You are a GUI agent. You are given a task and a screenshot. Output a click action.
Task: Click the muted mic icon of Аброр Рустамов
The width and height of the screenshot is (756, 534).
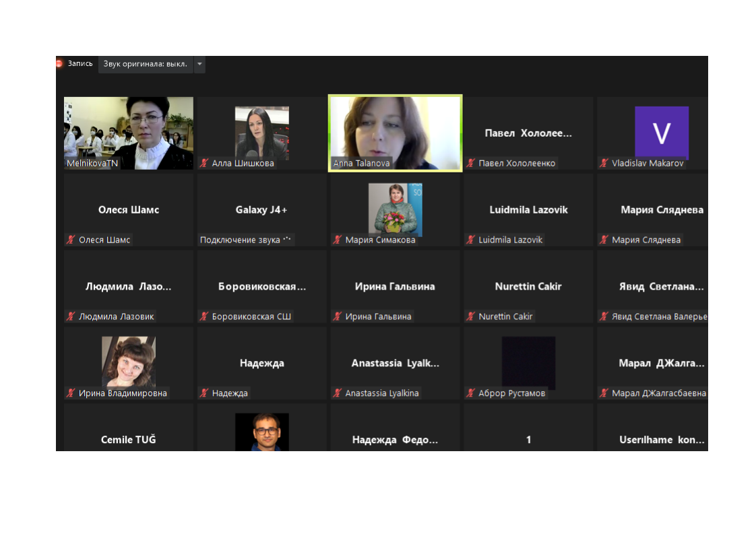pos(471,393)
